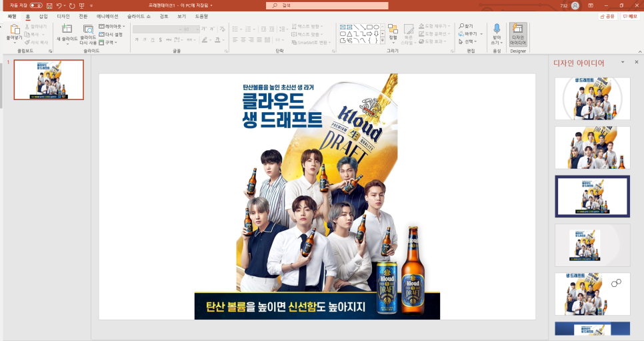Choose the fifth design idea with hexagons
This screenshot has height=341, width=644.
(592, 294)
